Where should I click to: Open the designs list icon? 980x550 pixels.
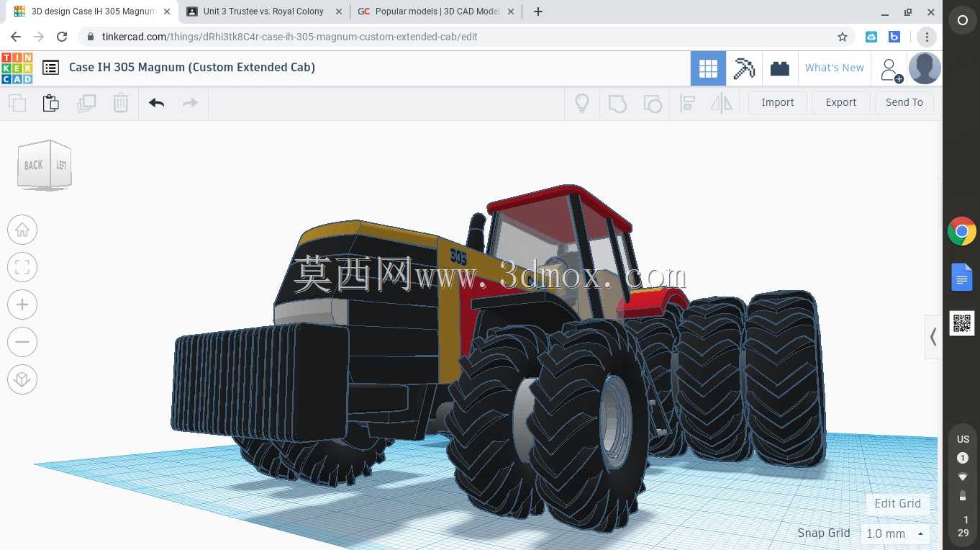click(50, 68)
